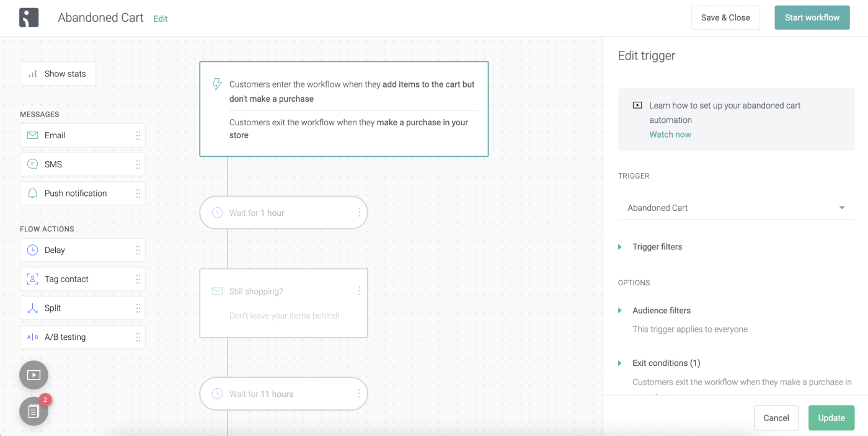The width and height of the screenshot is (868, 436).
Task: Open the Abandoned Cart trigger dropdown
Action: point(736,208)
